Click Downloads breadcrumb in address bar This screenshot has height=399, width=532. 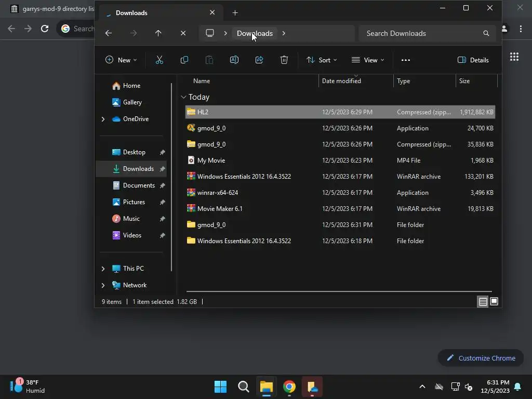click(255, 33)
